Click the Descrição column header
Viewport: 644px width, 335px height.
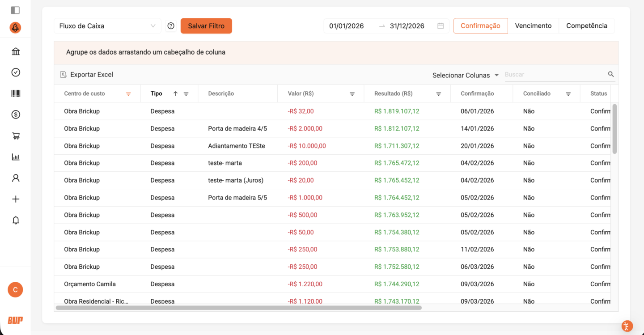pyautogui.click(x=221, y=94)
